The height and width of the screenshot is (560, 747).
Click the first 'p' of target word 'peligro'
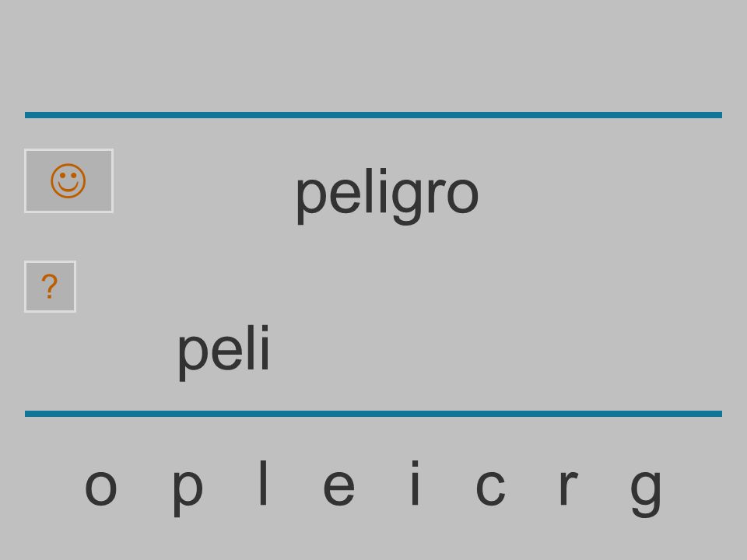(310, 201)
